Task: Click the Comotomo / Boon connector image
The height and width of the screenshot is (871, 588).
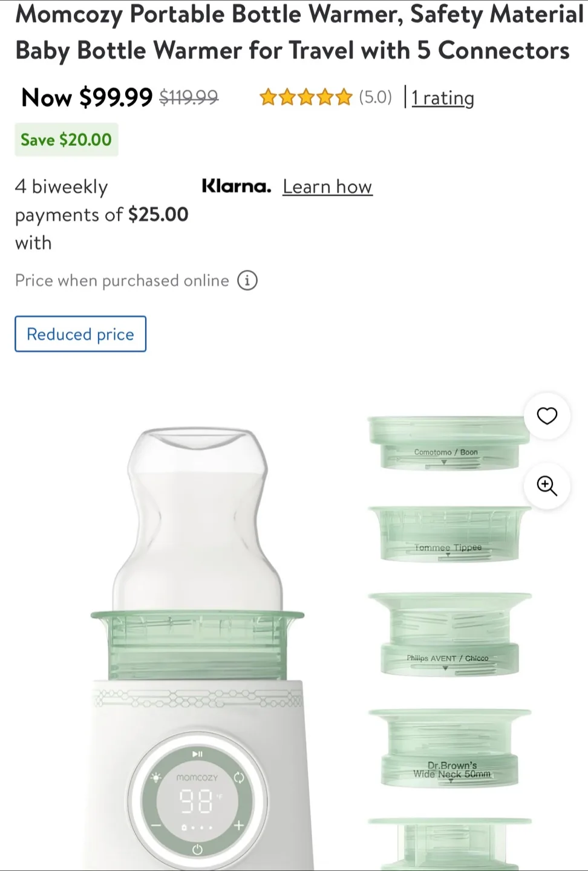Action: (x=448, y=443)
